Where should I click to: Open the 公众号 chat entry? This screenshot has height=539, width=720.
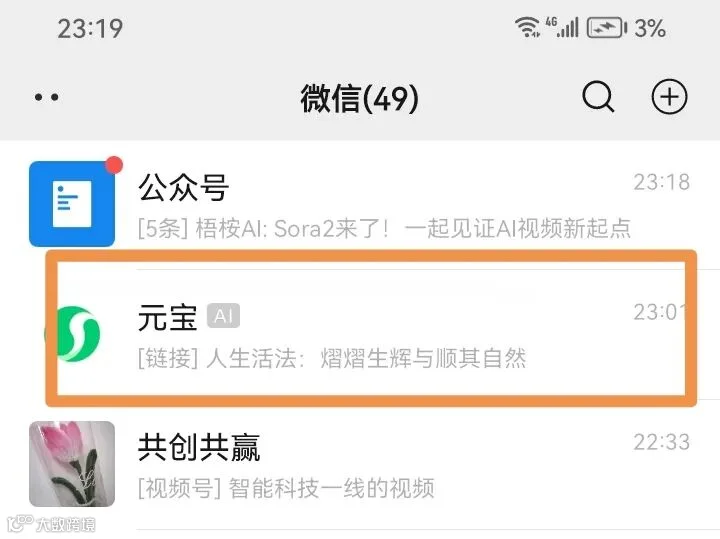[x=360, y=204]
